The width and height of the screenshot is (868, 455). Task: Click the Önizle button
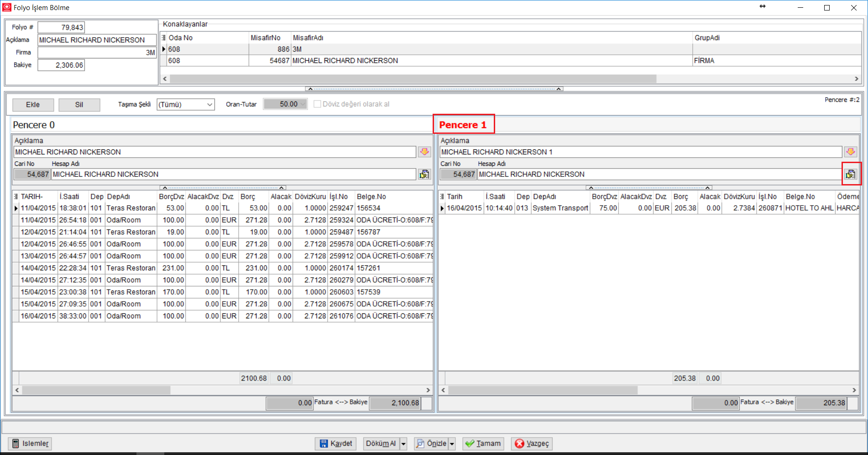[432, 444]
